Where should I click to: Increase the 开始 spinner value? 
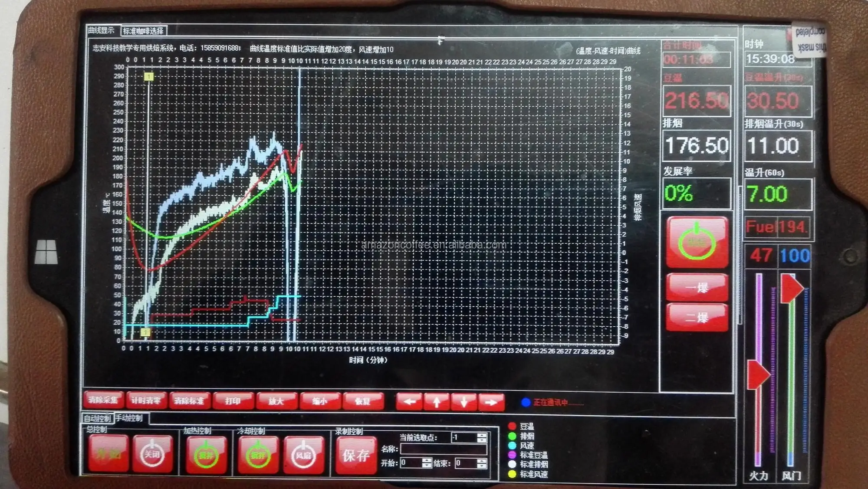tap(427, 460)
